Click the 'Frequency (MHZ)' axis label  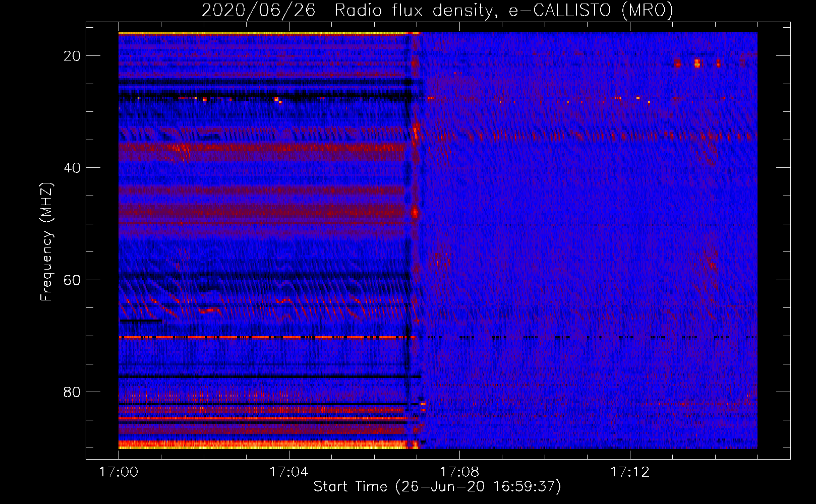tap(46, 242)
